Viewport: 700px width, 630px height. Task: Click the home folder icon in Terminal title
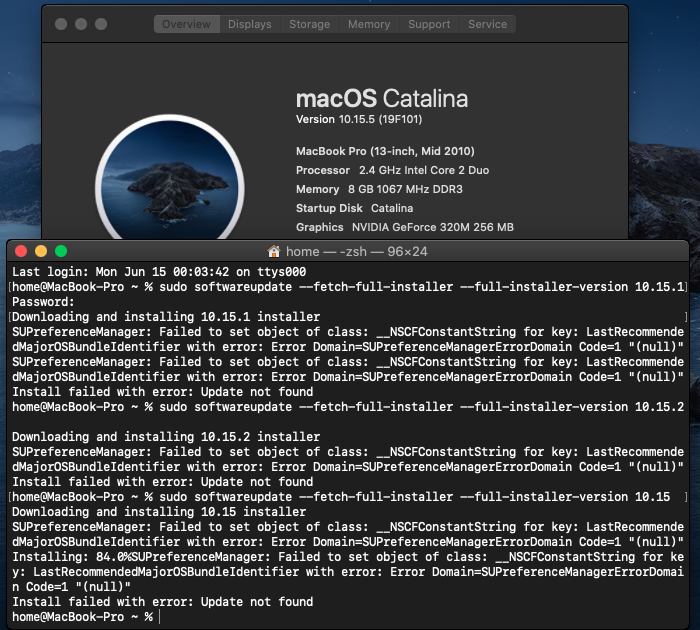coord(274,251)
